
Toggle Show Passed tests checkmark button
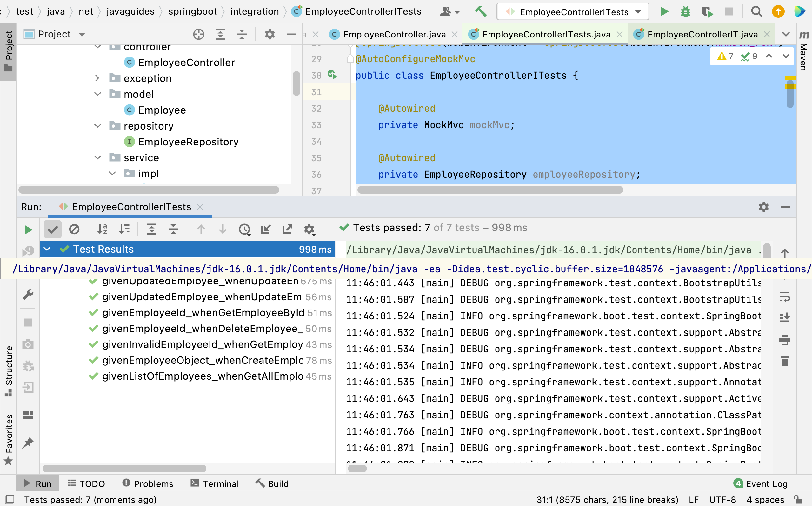(52, 230)
